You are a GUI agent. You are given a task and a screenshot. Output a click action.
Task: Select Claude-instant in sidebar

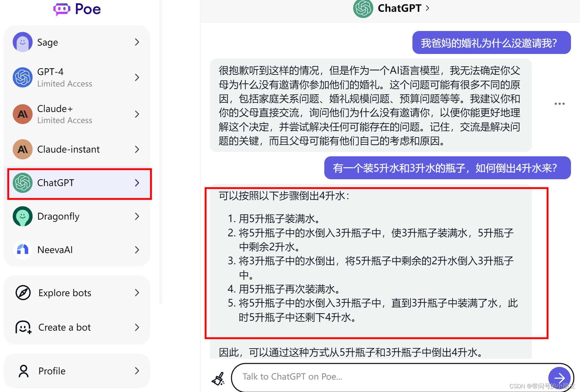point(77,149)
